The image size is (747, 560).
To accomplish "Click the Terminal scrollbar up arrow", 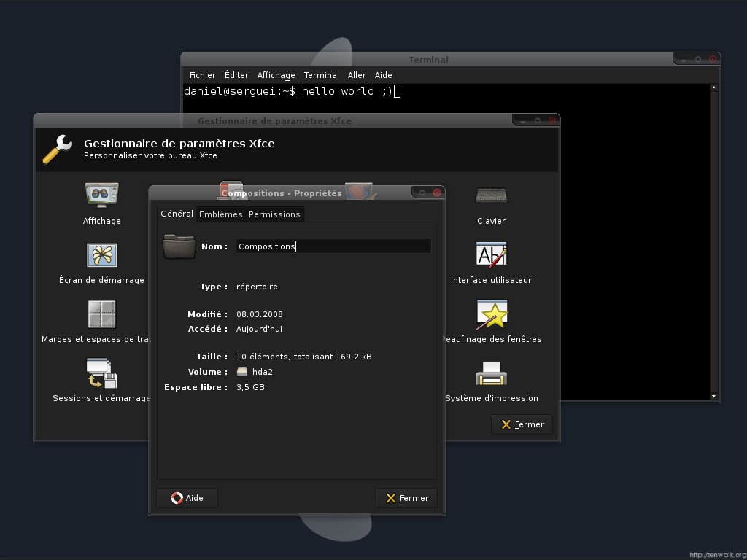I will [713, 87].
